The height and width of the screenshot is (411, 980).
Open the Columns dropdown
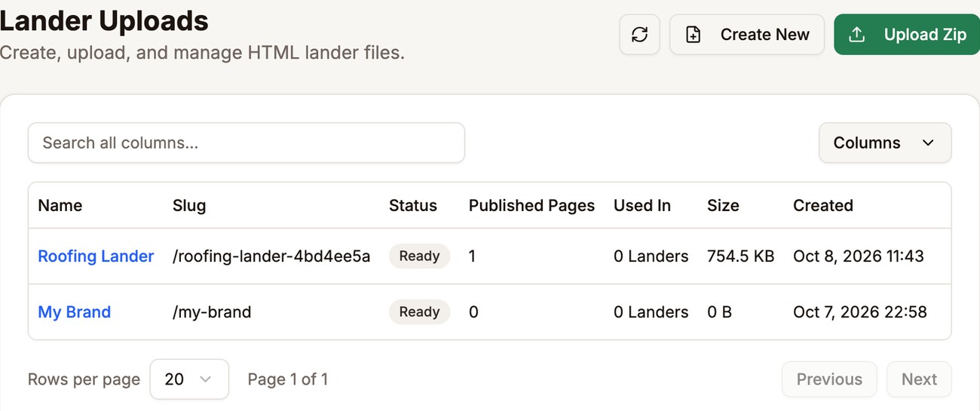tap(885, 143)
